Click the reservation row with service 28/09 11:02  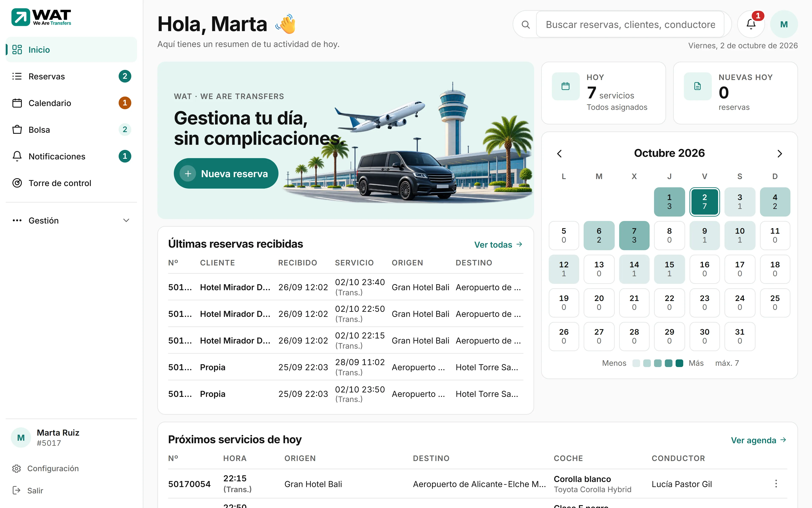(x=346, y=367)
